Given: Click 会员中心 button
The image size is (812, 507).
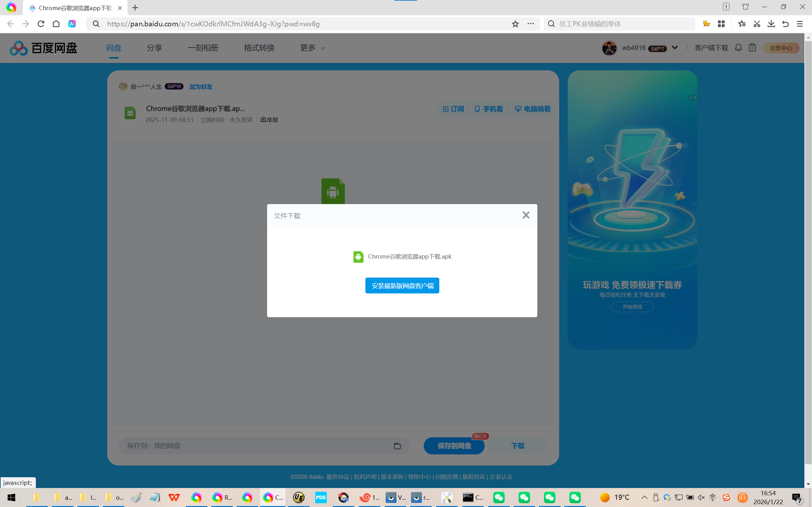Looking at the screenshot, I should click(781, 48).
